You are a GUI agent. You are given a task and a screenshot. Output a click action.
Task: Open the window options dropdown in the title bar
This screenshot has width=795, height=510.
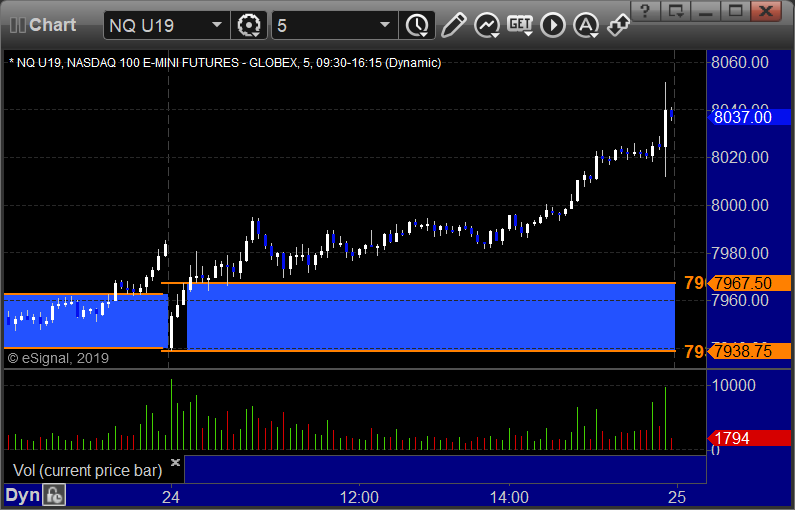(676, 11)
